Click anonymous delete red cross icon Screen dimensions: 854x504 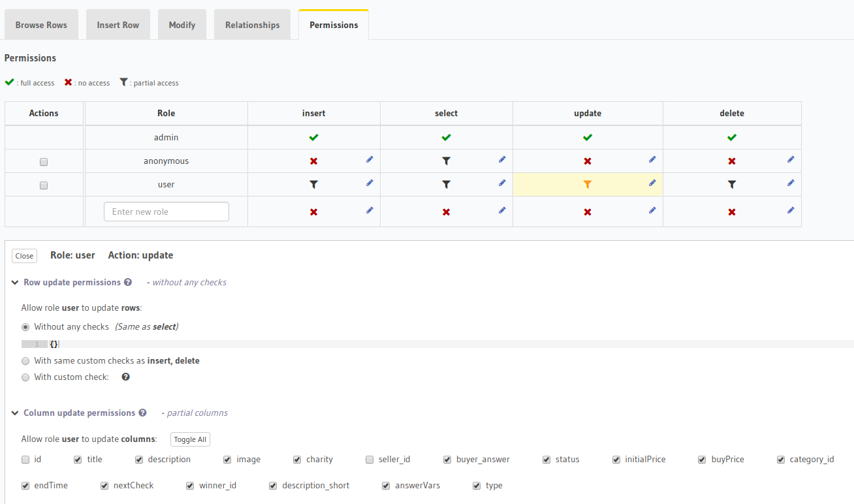[732, 161]
